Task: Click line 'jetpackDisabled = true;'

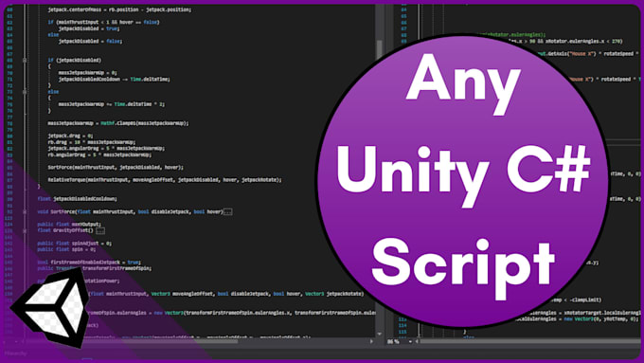Action: pos(89,28)
